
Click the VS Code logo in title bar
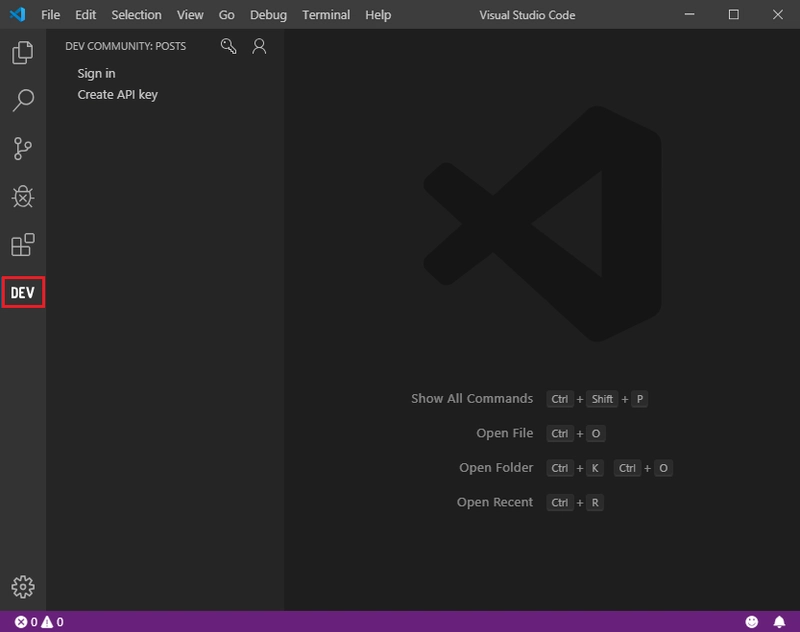[x=17, y=14]
